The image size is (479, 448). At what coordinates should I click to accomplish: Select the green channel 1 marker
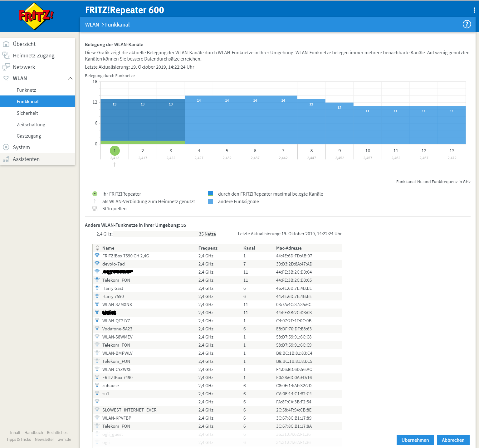click(115, 151)
